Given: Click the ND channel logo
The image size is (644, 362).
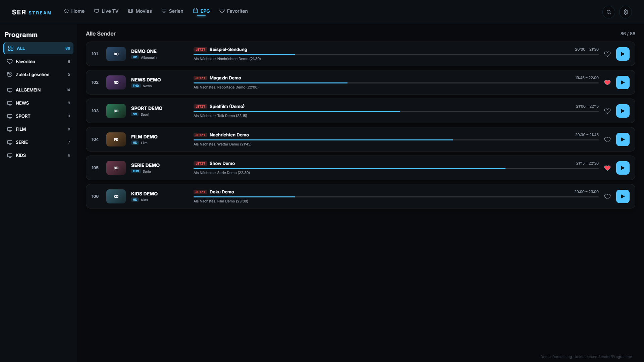Looking at the screenshot, I should coord(116,82).
